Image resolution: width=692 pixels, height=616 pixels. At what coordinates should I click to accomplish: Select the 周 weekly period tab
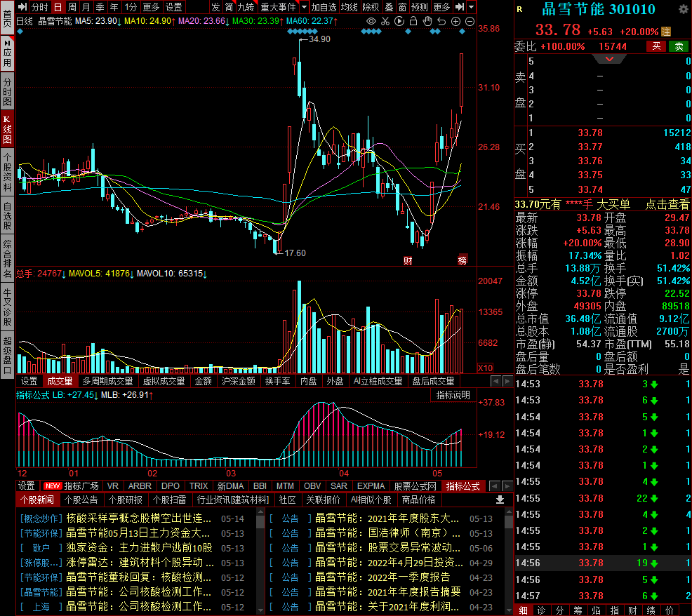[x=72, y=7]
